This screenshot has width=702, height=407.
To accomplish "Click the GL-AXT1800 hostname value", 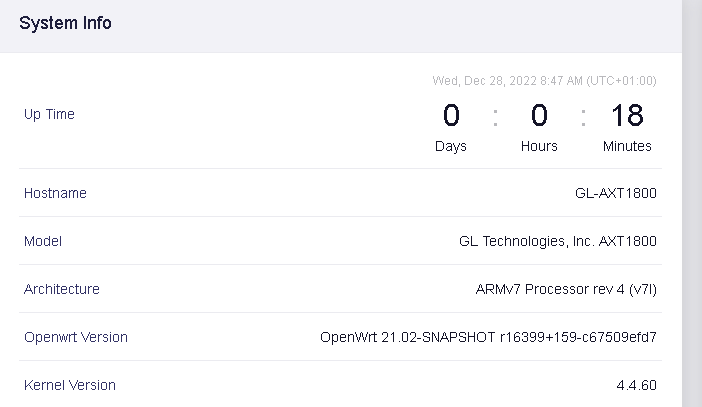I will [x=609, y=193].
